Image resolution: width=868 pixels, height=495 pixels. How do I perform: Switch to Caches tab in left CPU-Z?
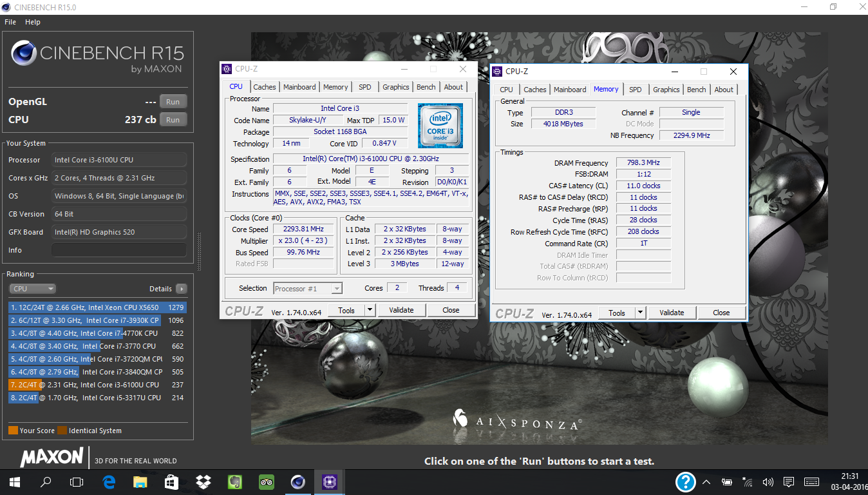pyautogui.click(x=265, y=87)
